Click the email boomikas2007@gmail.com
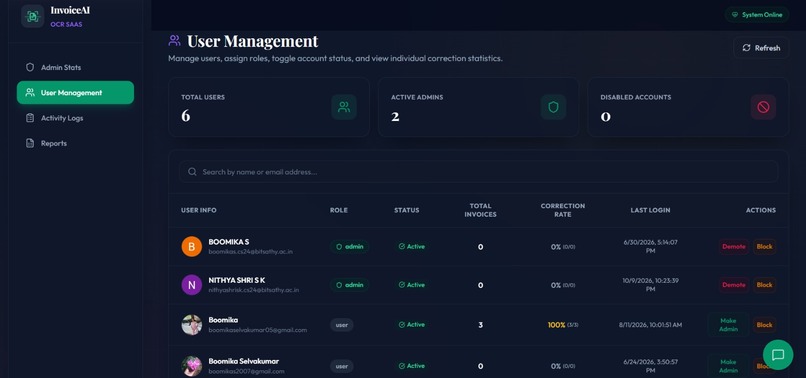 [x=246, y=371]
